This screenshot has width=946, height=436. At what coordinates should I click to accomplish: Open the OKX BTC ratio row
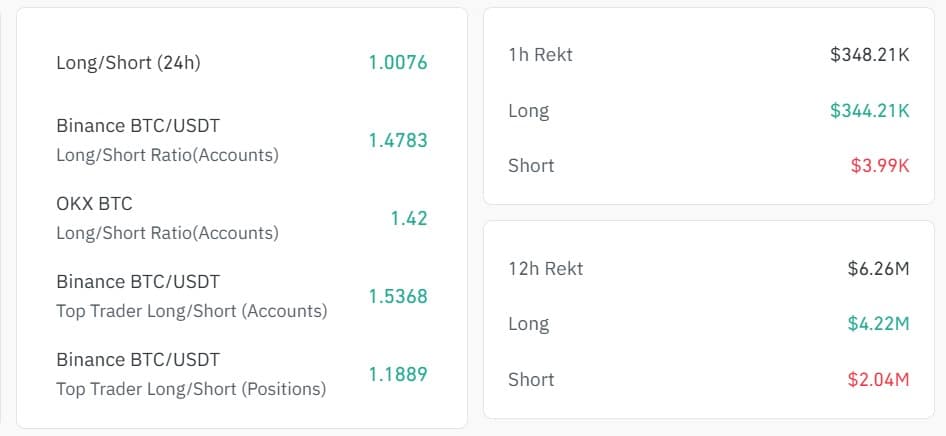(242, 218)
